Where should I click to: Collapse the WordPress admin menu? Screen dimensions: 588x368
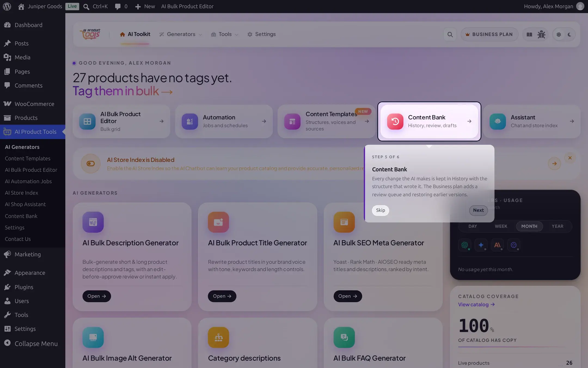[33, 343]
